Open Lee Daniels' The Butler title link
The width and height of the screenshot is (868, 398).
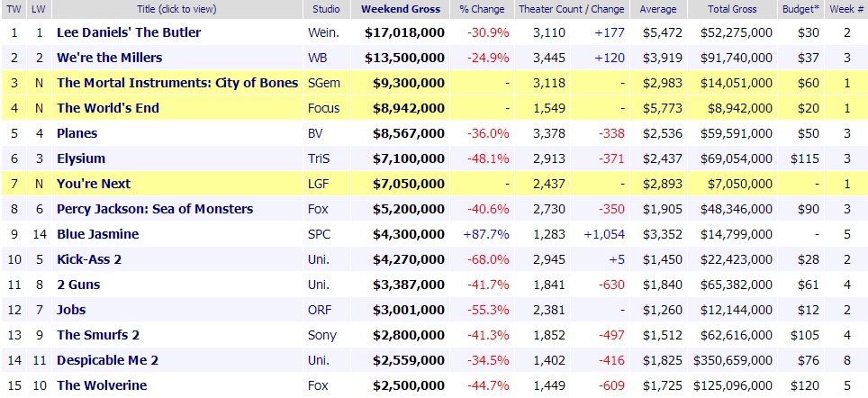129,32
